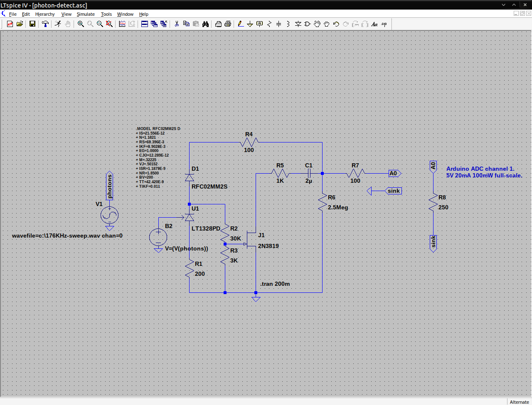Click 'RFC02MM2S' diode model name
This screenshot has width=532, height=405.
[209, 187]
